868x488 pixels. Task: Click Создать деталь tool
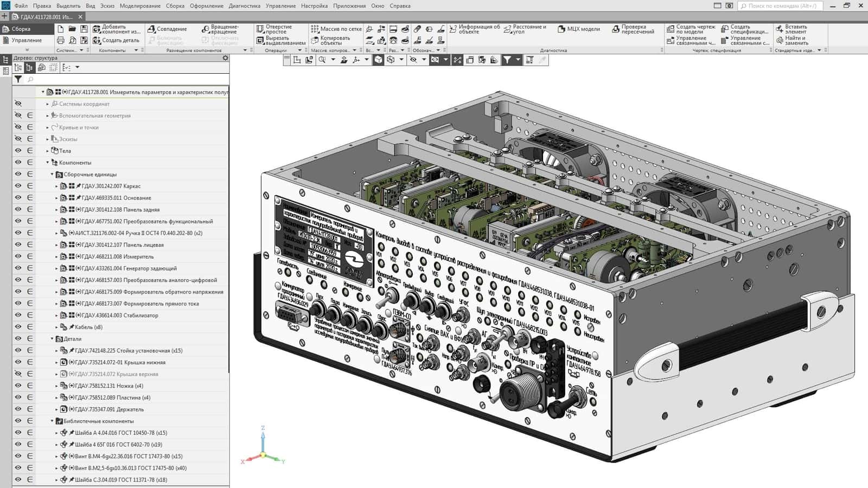point(117,40)
